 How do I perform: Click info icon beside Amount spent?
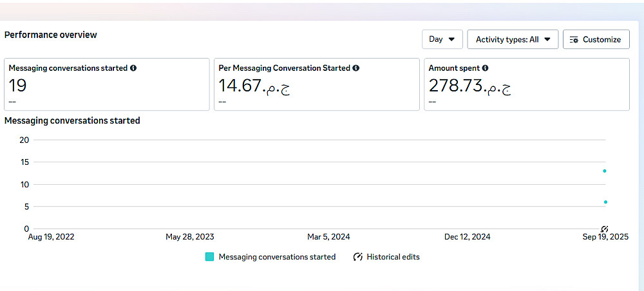point(485,68)
